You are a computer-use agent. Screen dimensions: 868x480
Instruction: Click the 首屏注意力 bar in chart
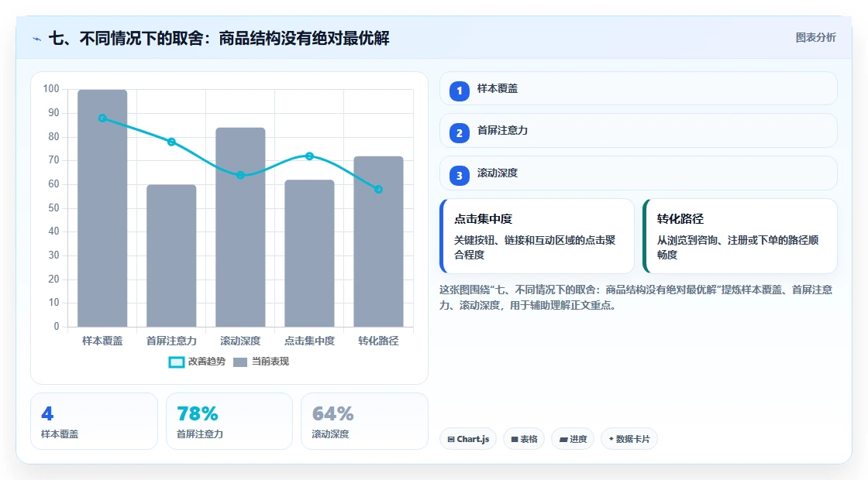point(171,255)
